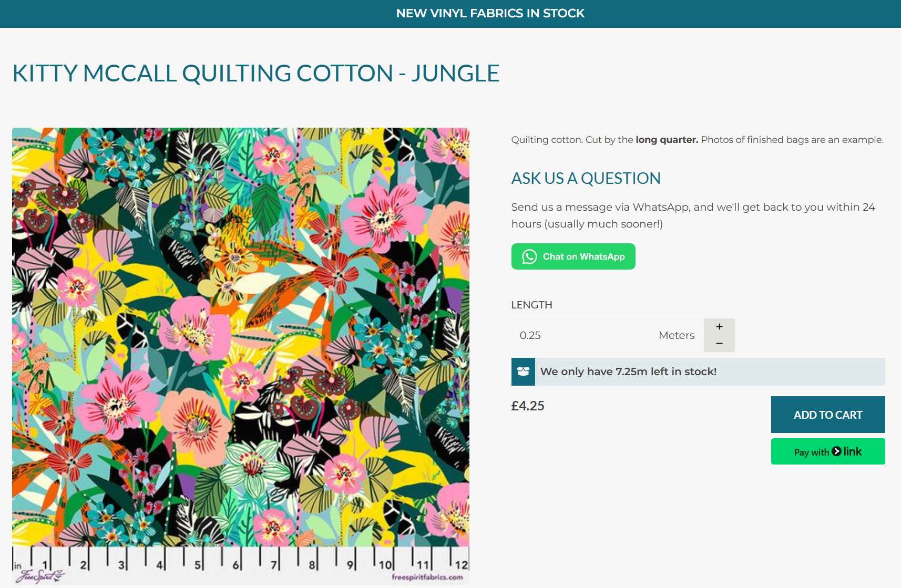Select Pay with Link
This screenshot has width=901, height=588.
(x=827, y=451)
